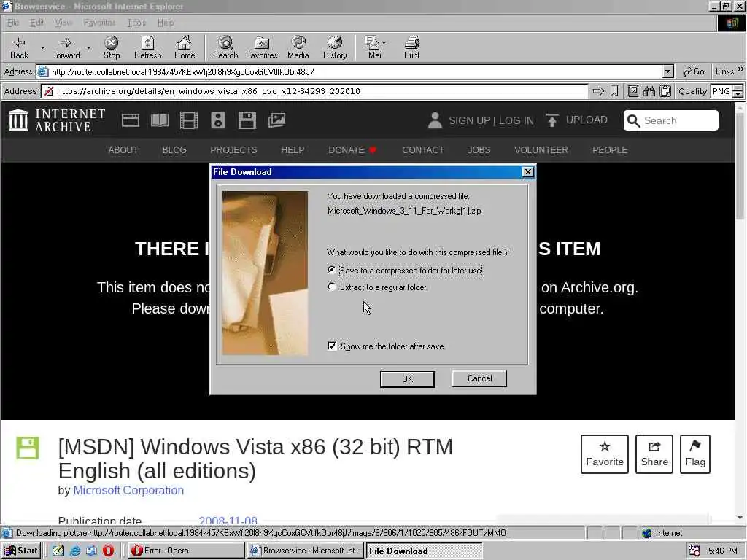The width and height of the screenshot is (747, 560).
Task: Click the Quality spinner down arrow
Action: pyautogui.click(x=738, y=94)
